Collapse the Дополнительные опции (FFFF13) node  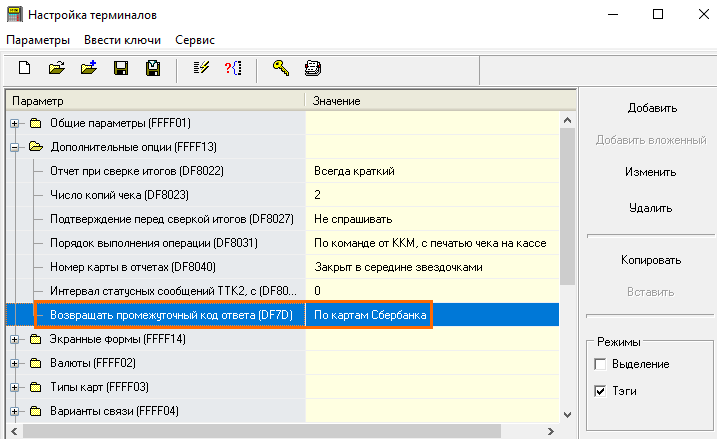pyautogui.click(x=15, y=147)
